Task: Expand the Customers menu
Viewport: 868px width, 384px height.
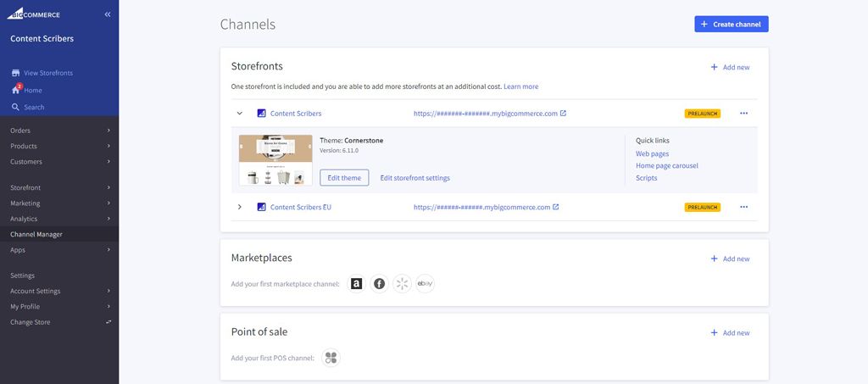Action: coord(59,162)
